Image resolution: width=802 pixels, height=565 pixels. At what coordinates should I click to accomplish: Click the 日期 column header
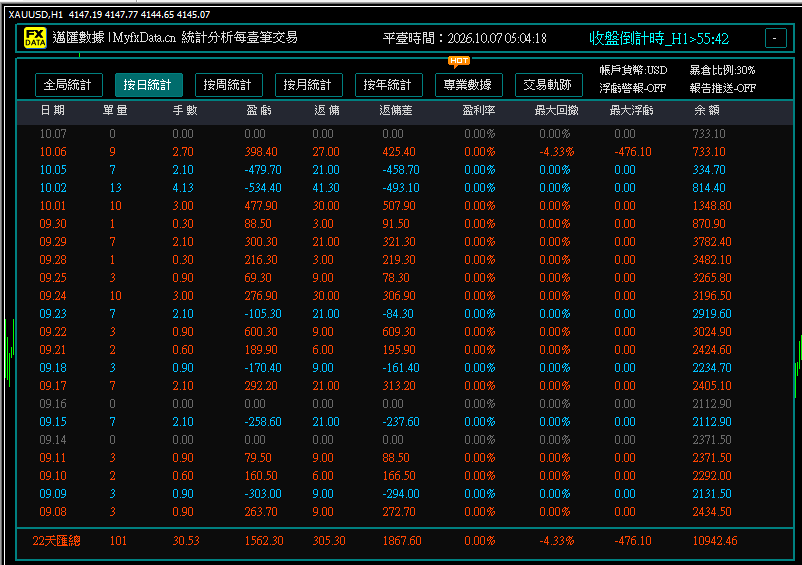pyautogui.click(x=53, y=110)
